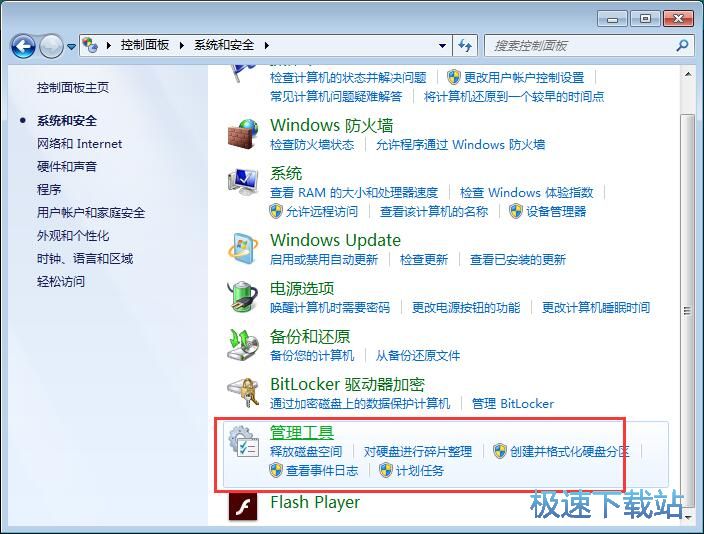This screenshot has width=704, height=534.
Task: Open 检查 Windows 体验指数 link
Action: tap(527, 193)
